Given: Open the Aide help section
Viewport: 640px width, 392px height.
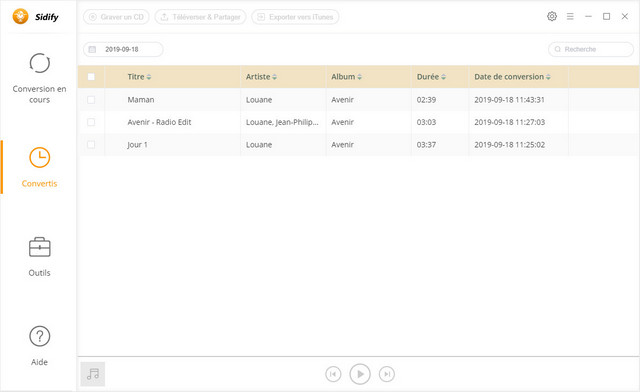Looking at the screenshot, I should coord(39,346).
